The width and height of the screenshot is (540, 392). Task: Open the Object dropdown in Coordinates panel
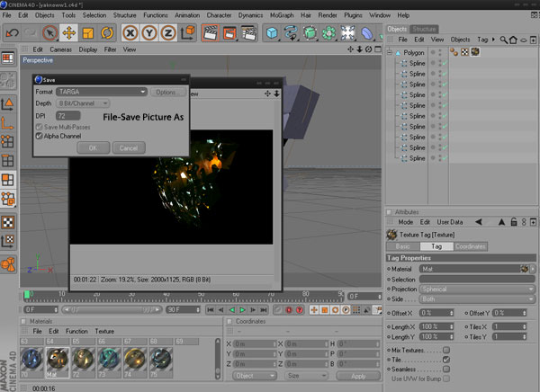(255, 376)
